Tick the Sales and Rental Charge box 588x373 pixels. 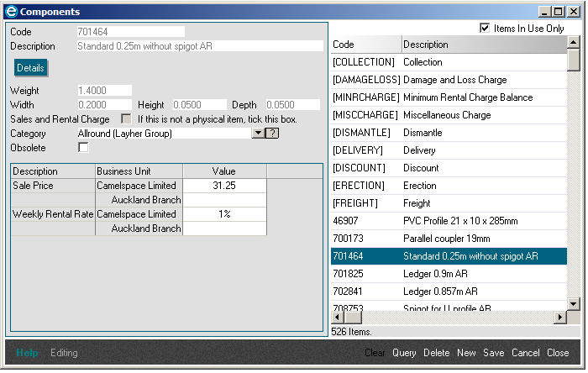pyautogui.click(x=126, y=119)
